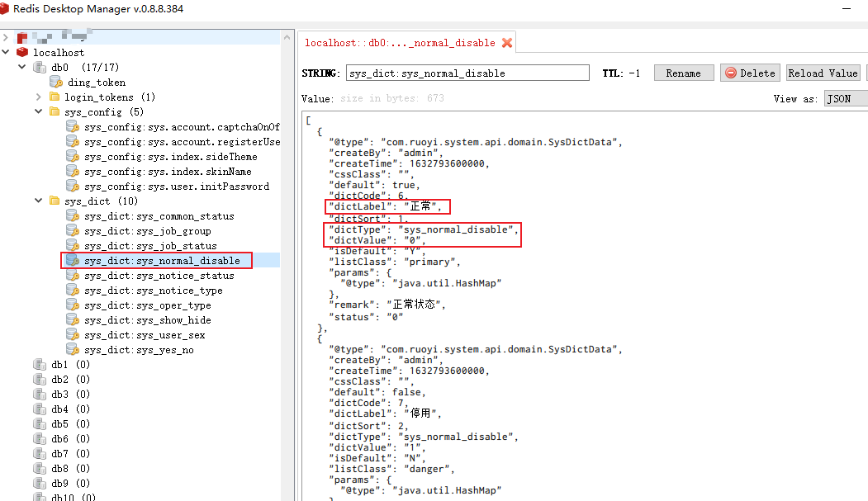Click the "listClass": "danger" line
Viewport: 868px width, 501px height.
pos(392,469)
